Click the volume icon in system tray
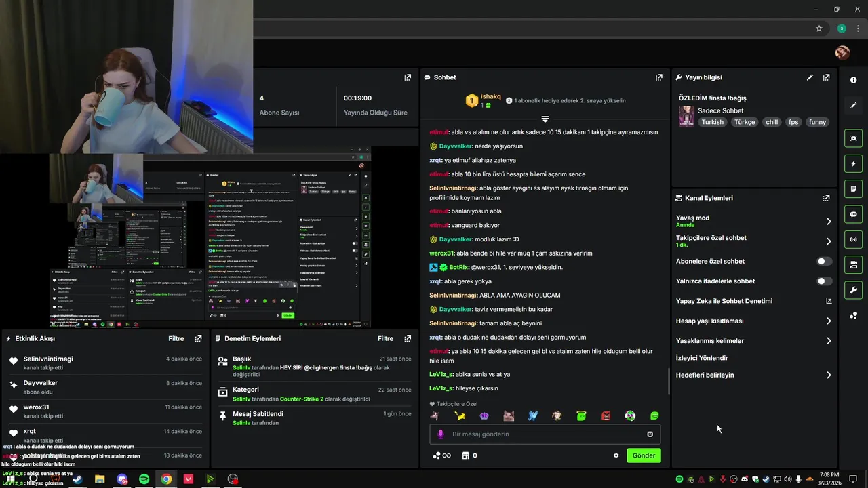Screen dimensions: 868x488 [x=787, y=479]
